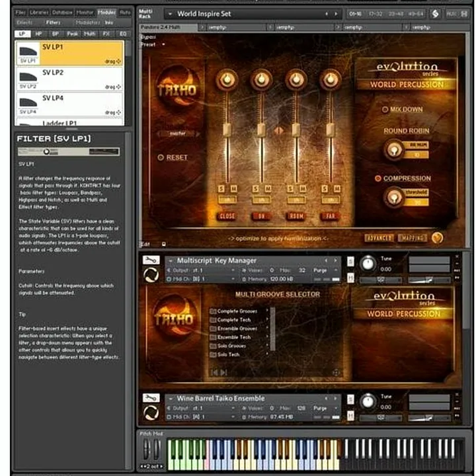The image size is (476, 476).
Task: Click the previous instrument arrow in the Multiscript Key Manager header
Action: tap(326, 260)
